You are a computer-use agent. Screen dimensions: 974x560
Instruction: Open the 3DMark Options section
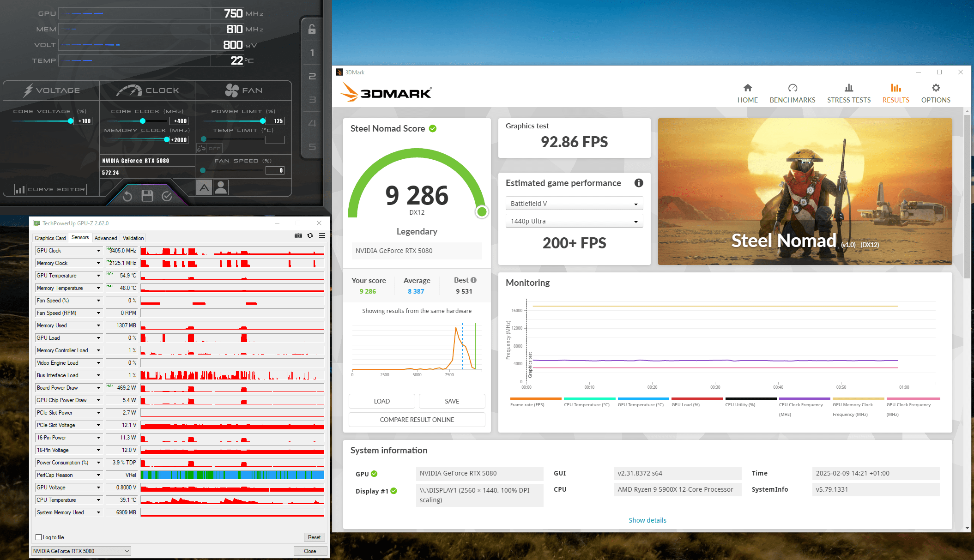point(936,93)
